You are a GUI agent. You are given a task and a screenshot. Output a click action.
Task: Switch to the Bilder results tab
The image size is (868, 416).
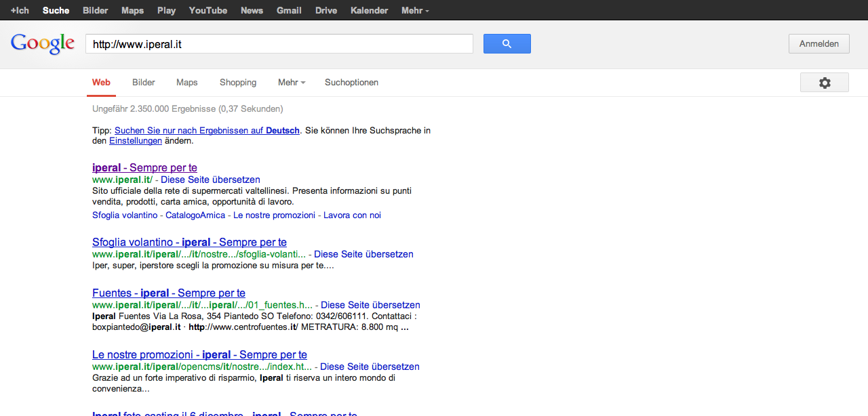(x=144, y=83)
